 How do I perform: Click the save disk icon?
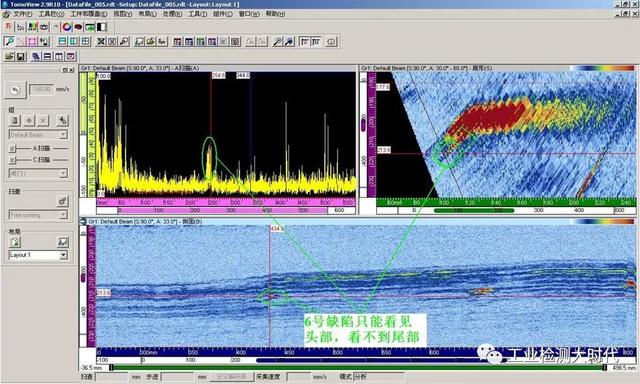tap(21, 56)
